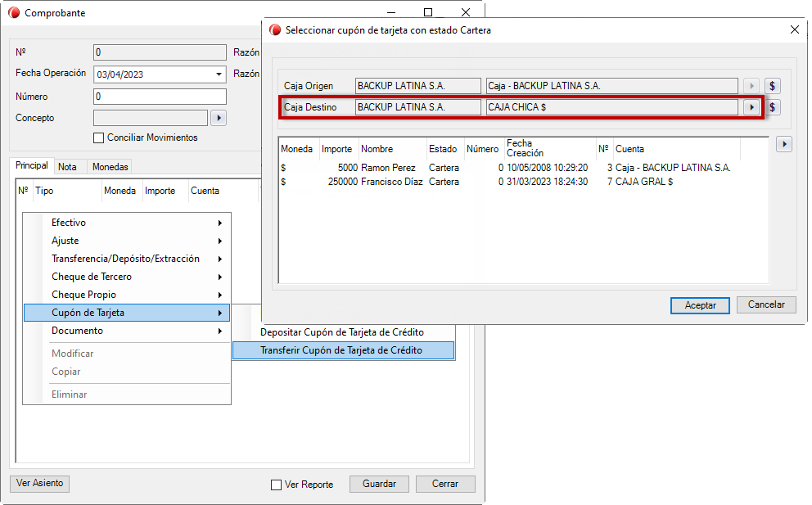Screen dimensions: 812x505
Task: Open the Cupón de Tarjeta menu item
Action: tap(128, 313)
